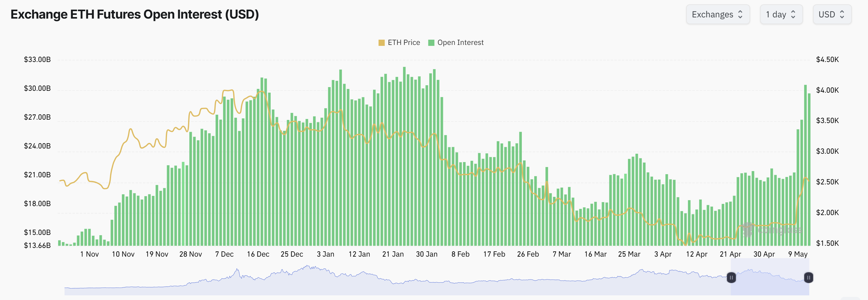This screenshot has width=868, height=300.
Task: Toggle the ETH Price legend label
Action: tap(404, 42)
